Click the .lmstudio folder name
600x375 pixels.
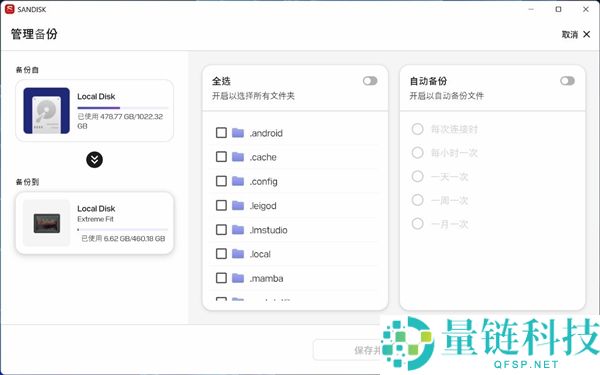pos(268,230)
